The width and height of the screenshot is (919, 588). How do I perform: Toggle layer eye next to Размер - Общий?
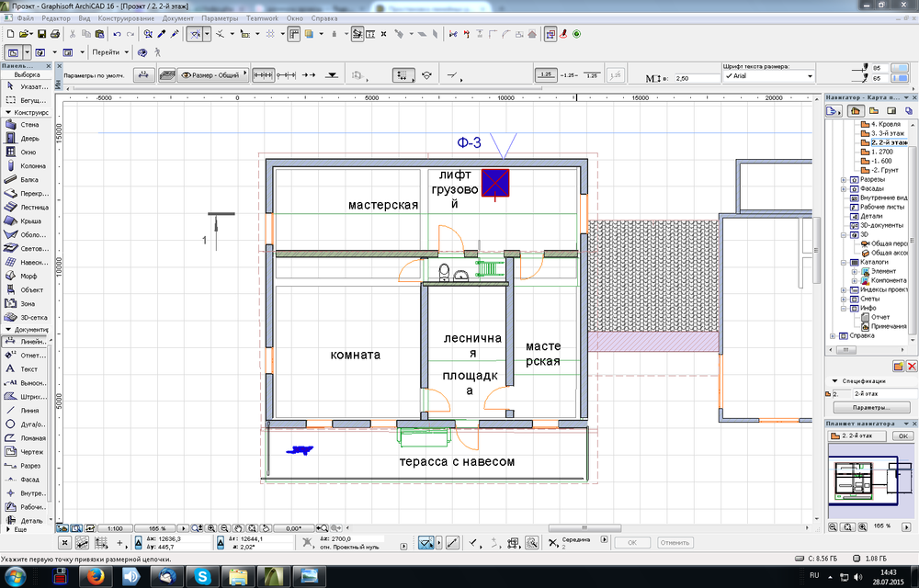(x=186, y=75)
